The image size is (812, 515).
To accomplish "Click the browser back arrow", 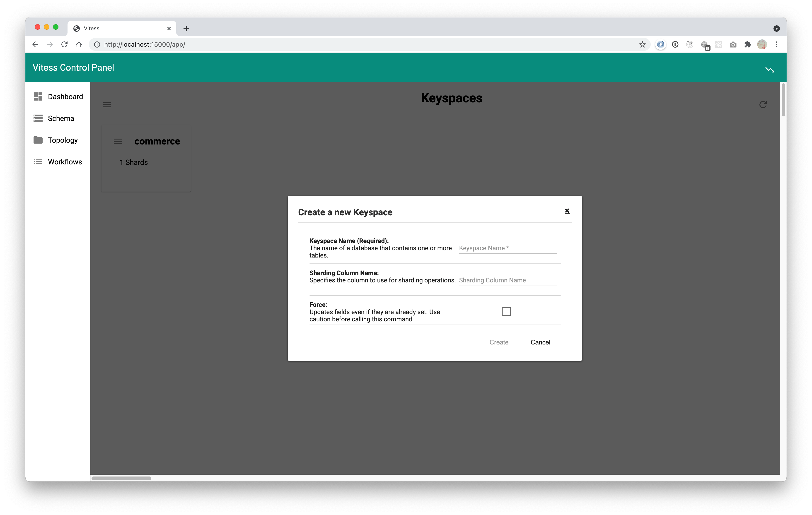I will (35, 44).
